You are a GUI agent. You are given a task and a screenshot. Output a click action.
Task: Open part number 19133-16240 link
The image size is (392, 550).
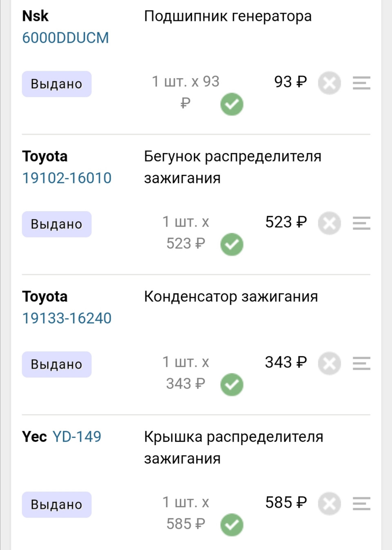coord(67,318)
